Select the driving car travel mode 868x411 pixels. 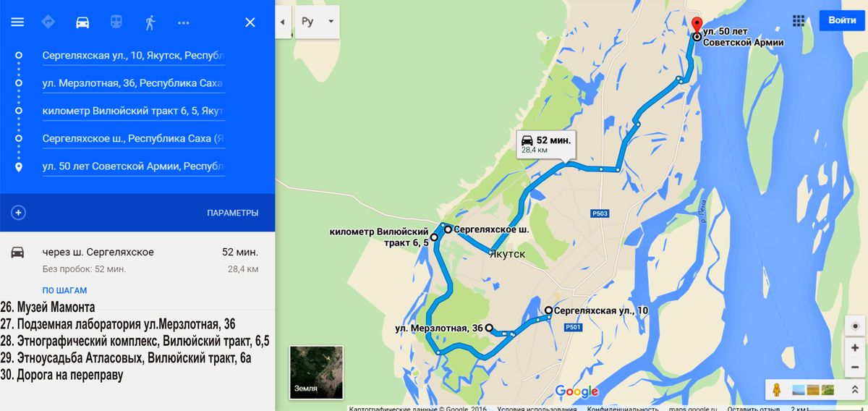point(82,22)
